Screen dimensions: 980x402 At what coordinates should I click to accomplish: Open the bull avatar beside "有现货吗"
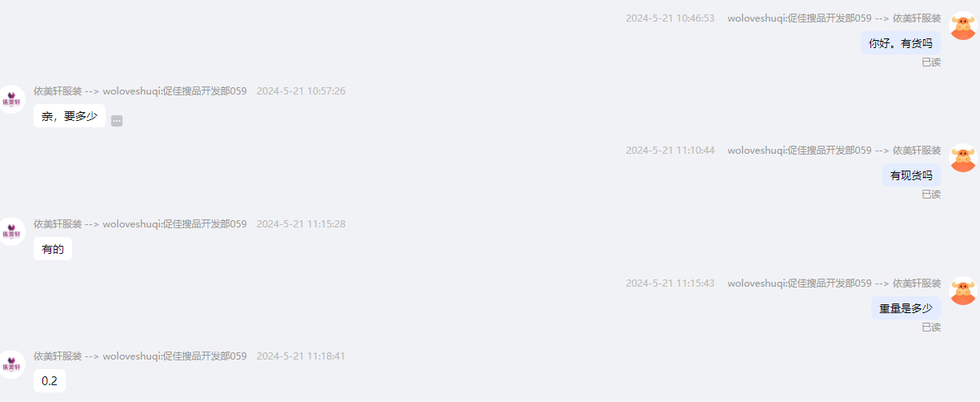point(962,158)
